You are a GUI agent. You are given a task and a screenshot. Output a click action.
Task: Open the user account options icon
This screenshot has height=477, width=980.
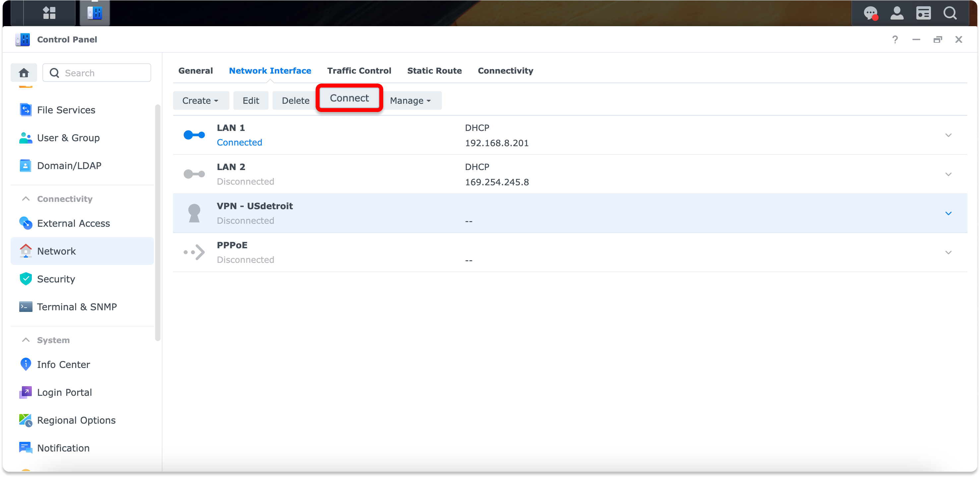tap(897, 13)
